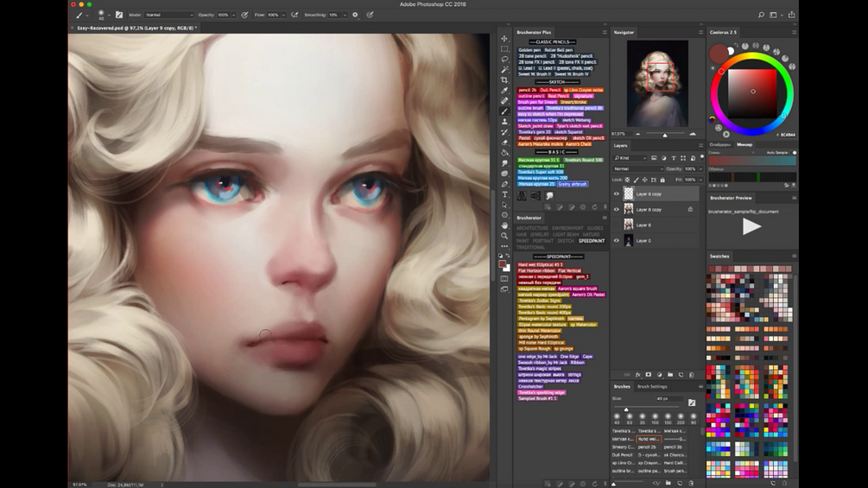
Task: Select the Path Selection tool
Action: tap(504, 205)
